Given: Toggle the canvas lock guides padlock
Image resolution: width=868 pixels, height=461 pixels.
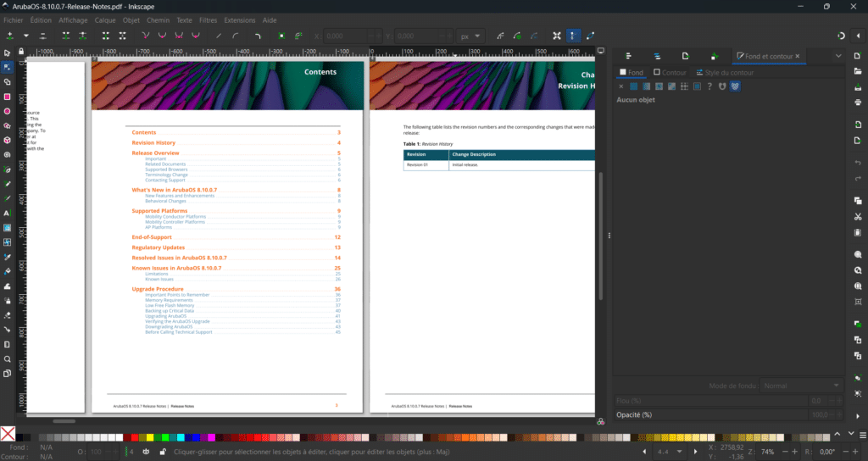Looking at the screenshot, I should [21, 52].
